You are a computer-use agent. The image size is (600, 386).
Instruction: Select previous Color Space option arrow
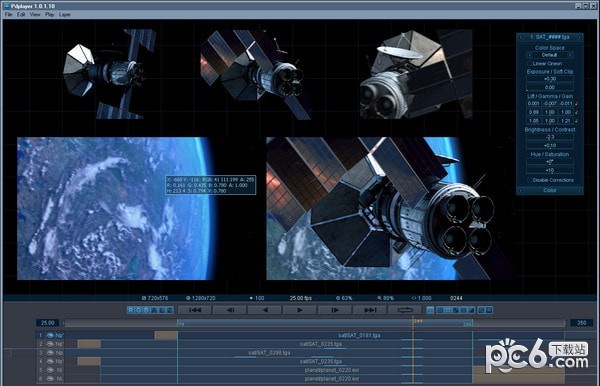pos(530,55)
